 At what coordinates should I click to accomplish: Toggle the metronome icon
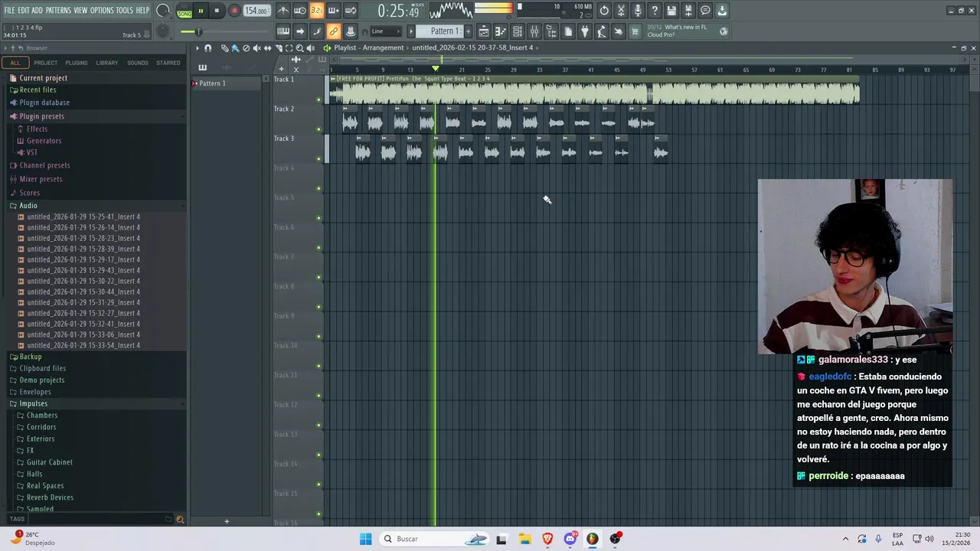(x=283, y=11)
